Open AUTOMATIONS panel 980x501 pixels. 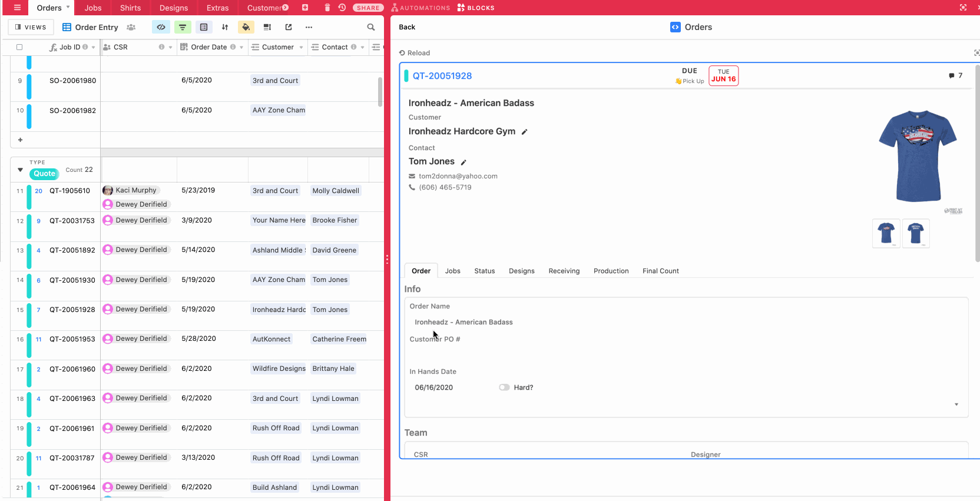click(421, 8)
